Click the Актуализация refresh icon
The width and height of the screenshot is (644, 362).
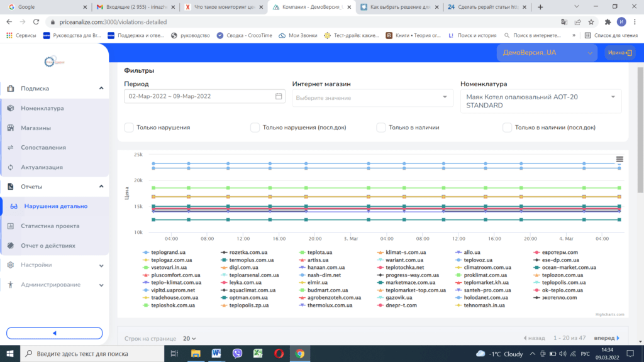[11, 167]
